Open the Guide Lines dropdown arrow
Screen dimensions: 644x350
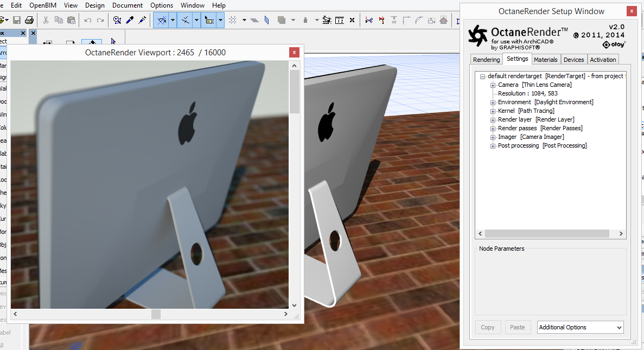point(173,20)
